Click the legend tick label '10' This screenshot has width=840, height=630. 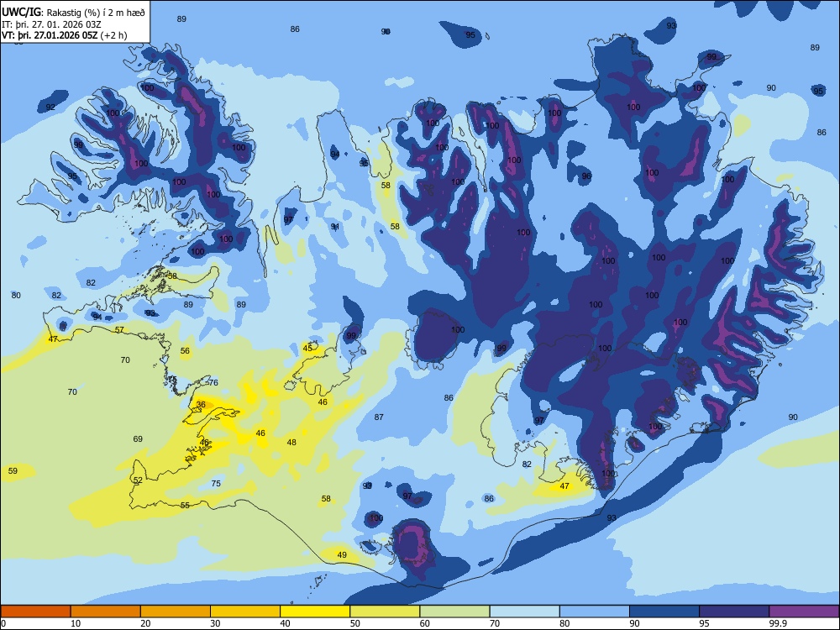click(x=76, y=623)
